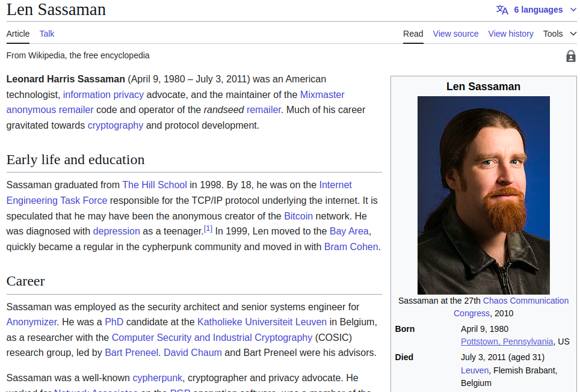This screenshot has width=580, height=392.
Task: Follow the cypherpunk link
Action: tap(157, 378)
